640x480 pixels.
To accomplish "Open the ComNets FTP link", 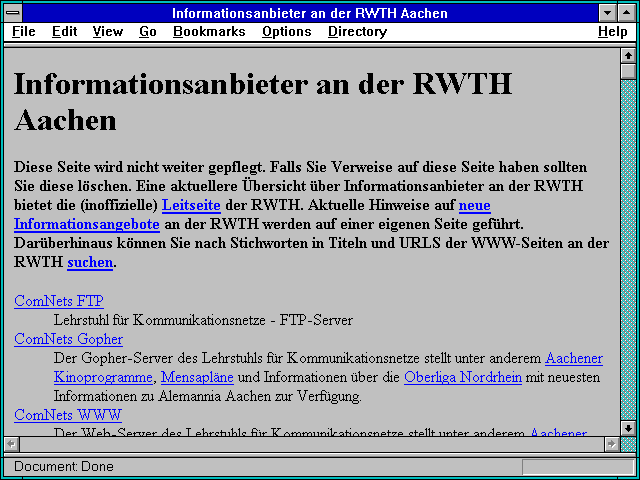I will pos(59,301).
